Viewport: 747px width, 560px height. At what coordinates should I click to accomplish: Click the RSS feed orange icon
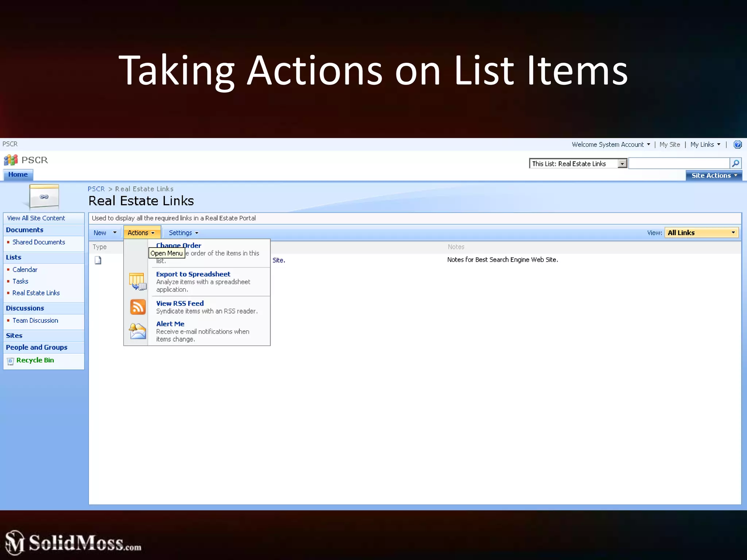(138, 307)
